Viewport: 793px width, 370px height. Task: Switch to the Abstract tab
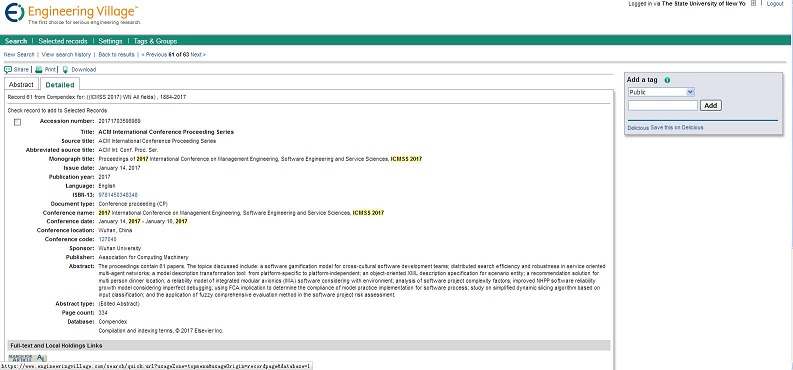pos(21,84)
